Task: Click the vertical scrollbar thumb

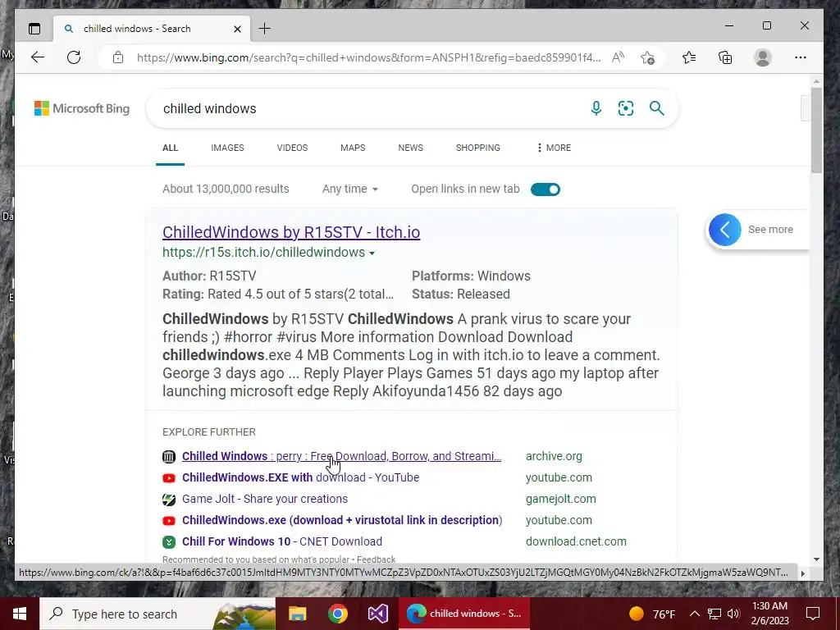Action: [816, 130]
